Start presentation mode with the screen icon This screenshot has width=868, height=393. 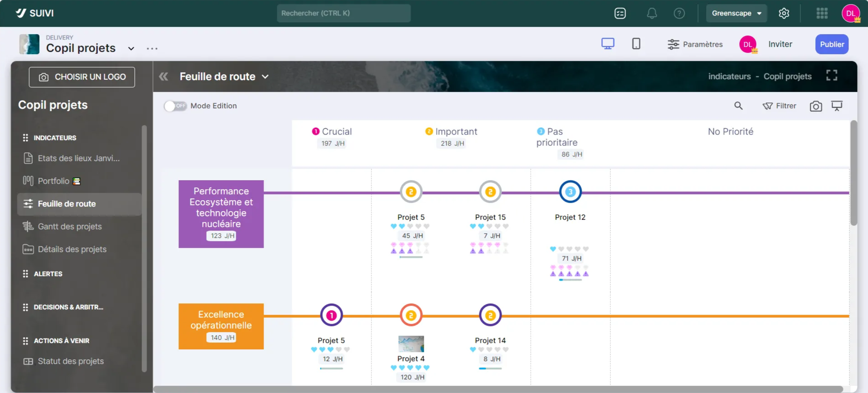point(837,106)
